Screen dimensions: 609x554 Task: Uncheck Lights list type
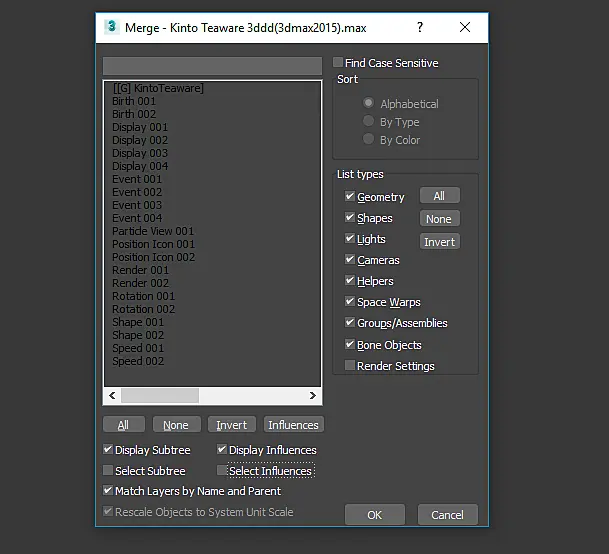pyautogui.click(x=350, y=238)
